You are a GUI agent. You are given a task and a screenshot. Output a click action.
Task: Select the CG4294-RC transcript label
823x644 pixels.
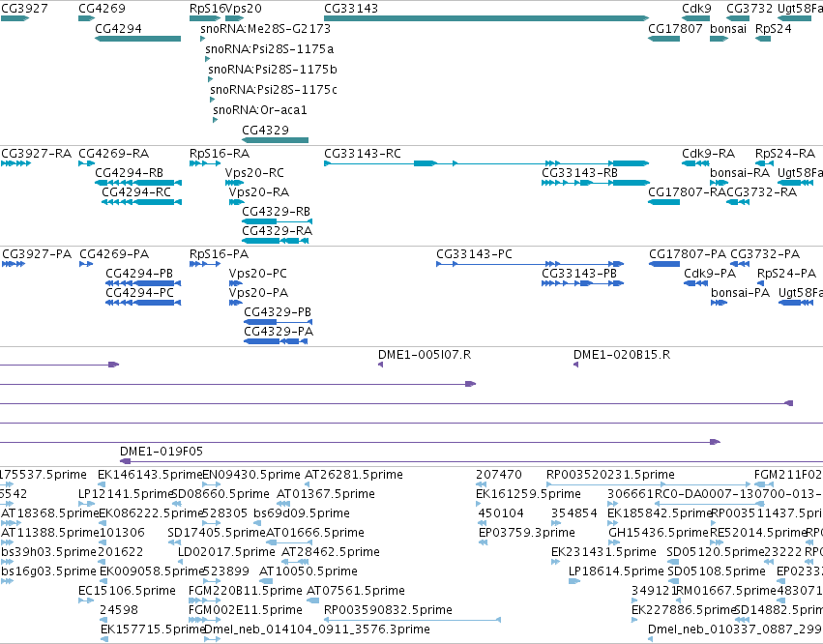pos(136,192)
